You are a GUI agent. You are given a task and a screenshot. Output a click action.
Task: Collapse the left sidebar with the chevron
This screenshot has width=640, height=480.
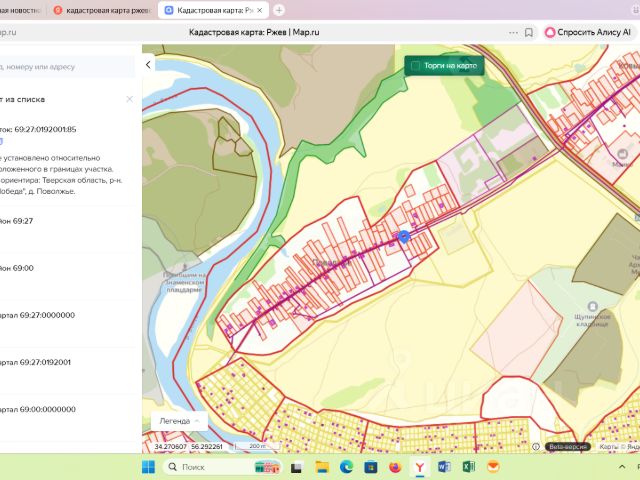pyautogui.click(x=148, y=64)
